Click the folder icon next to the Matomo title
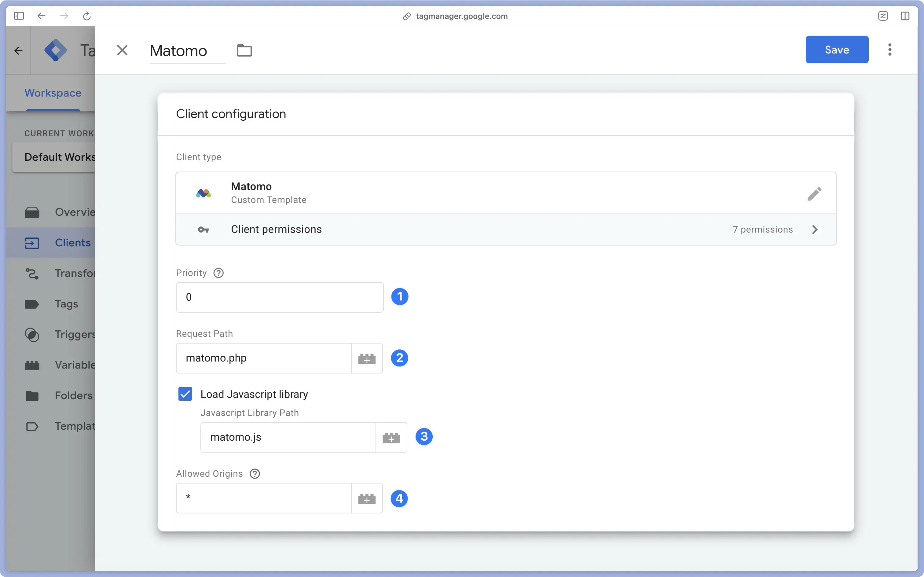Screen dimensions: 924x577 244,50
